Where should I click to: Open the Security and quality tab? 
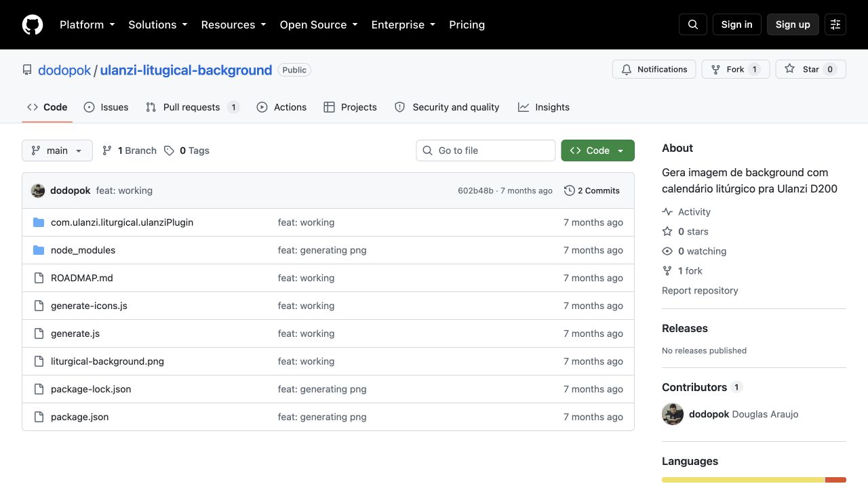point(447,107)
